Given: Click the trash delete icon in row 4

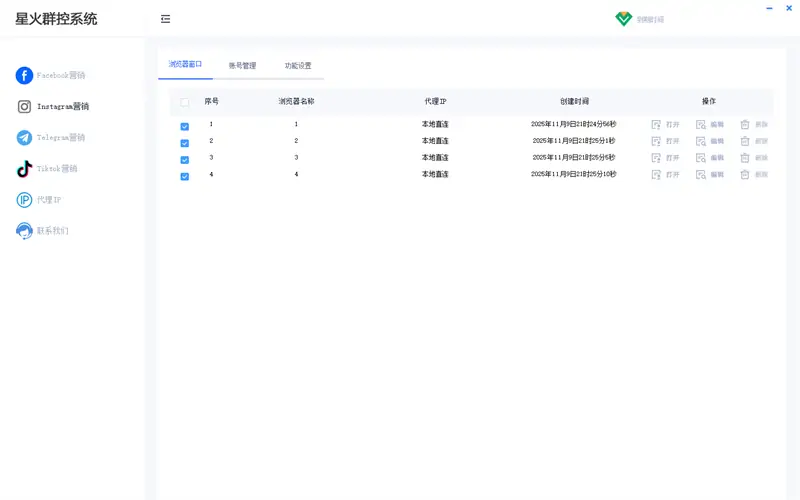Looking at the screenshot, I should tap(745, 174).
